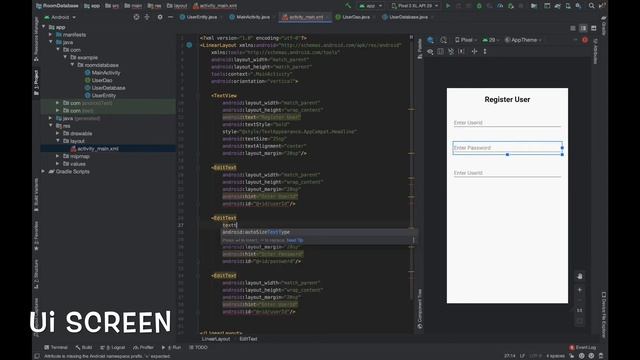Open the Event Log
This screenshot has height=360, width=640.
point(582,347)
